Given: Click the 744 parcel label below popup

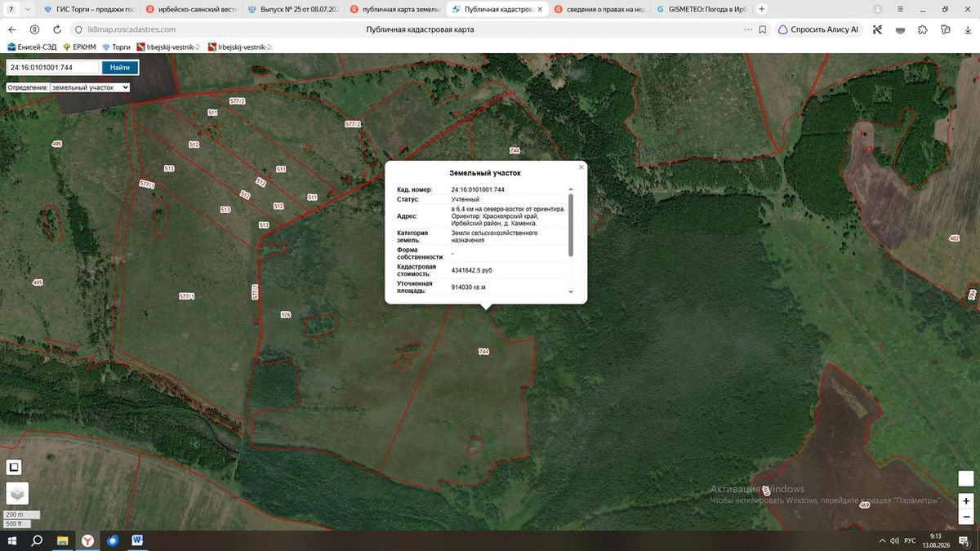Looking at the screenshot, I should (x=483, y=351).
